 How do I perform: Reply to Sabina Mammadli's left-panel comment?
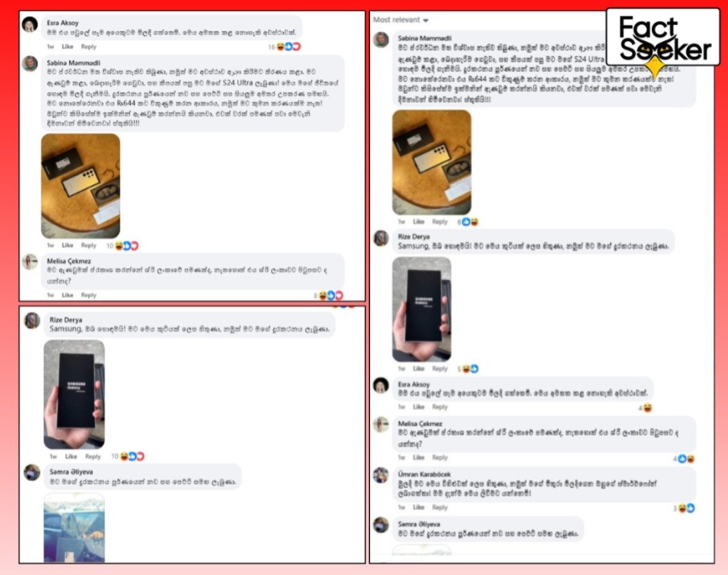tap(89, 245)
